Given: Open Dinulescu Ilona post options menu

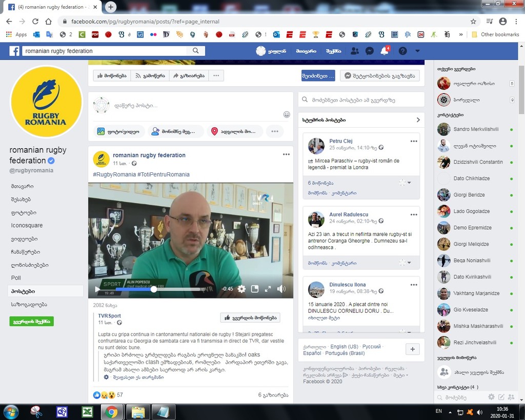Looking at the screenshot, I should point(414,285).
